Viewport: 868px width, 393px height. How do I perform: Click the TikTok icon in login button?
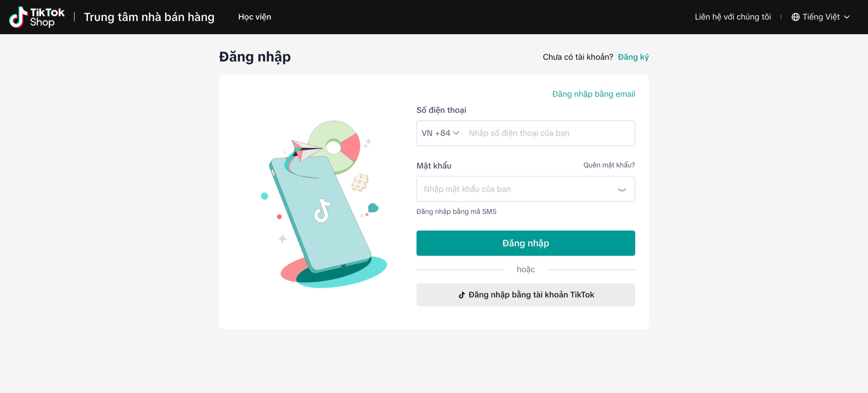click(x=461, y=295)
